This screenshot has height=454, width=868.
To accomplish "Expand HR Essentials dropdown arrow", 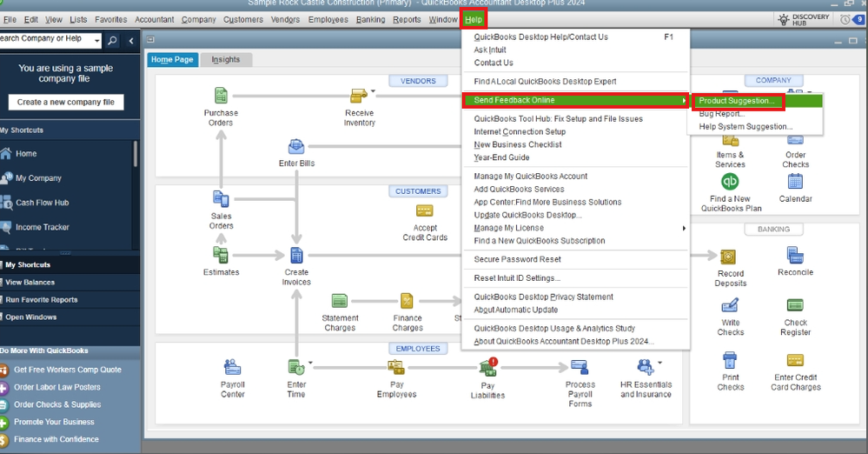I will pyautogui.click(x=659, y=363).
